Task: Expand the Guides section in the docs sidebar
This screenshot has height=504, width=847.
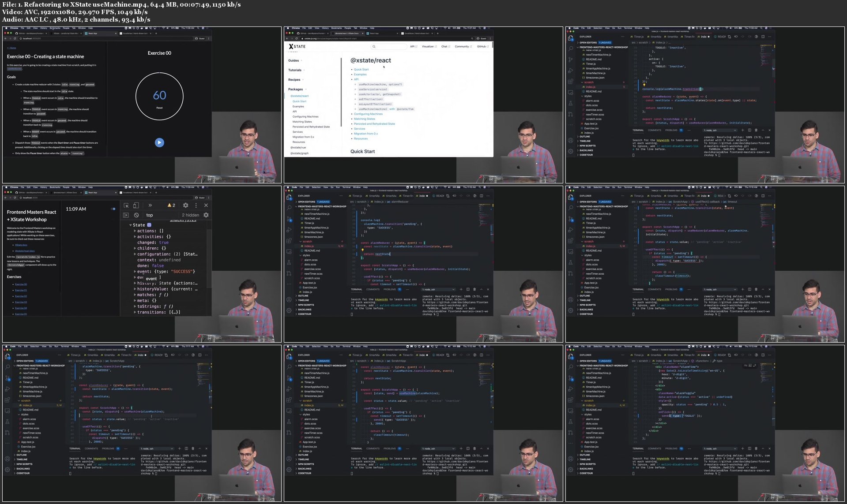Action: pyautogui.click(x=294, y=60)
